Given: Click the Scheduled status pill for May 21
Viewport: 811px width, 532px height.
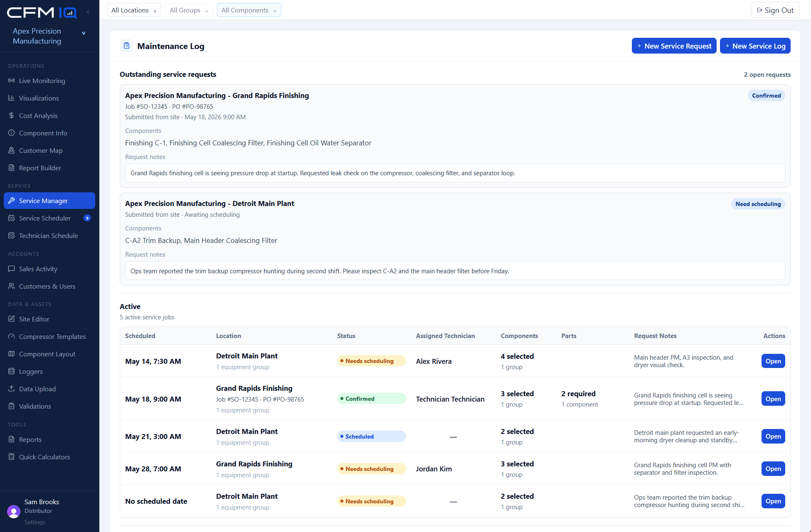Looking at the screenshot, I should [371, 436].
